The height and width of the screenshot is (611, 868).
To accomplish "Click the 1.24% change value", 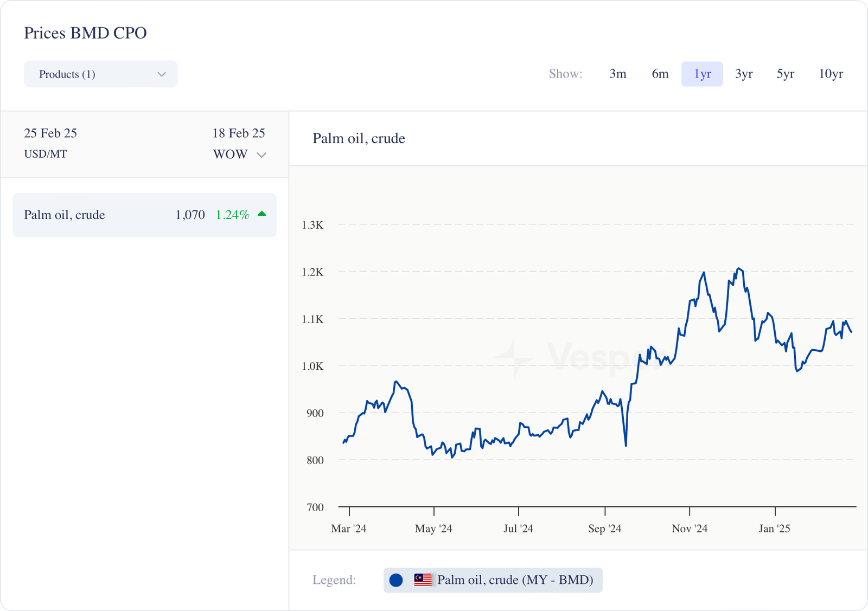I will [232, 215].
